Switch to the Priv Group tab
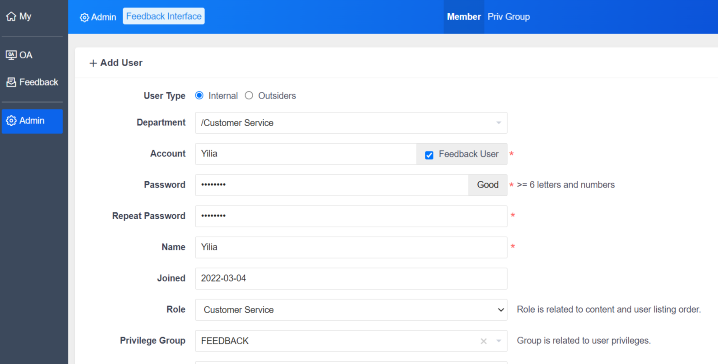Screen dimensions: 718x364 click(x=508, y=17)
